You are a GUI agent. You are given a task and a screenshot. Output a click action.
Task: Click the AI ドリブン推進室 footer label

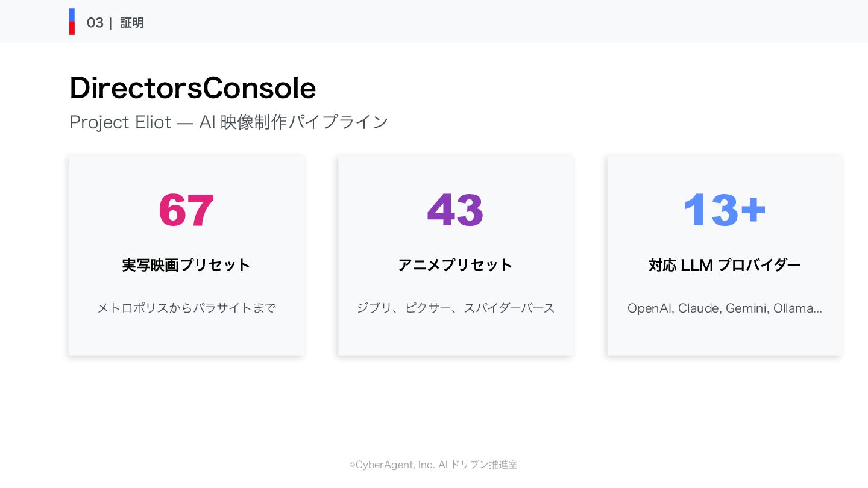478,465
